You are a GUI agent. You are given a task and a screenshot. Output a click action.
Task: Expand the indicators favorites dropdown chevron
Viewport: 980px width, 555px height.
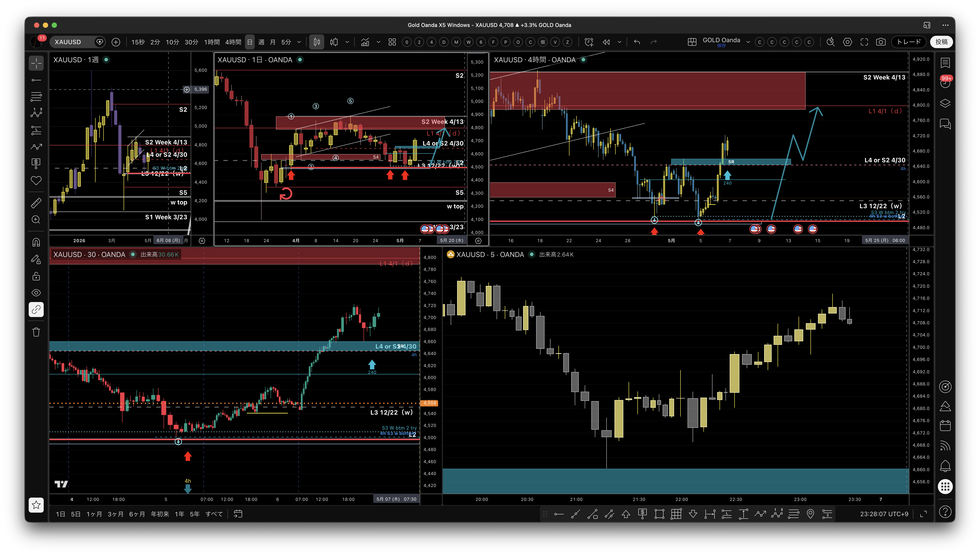378,42
